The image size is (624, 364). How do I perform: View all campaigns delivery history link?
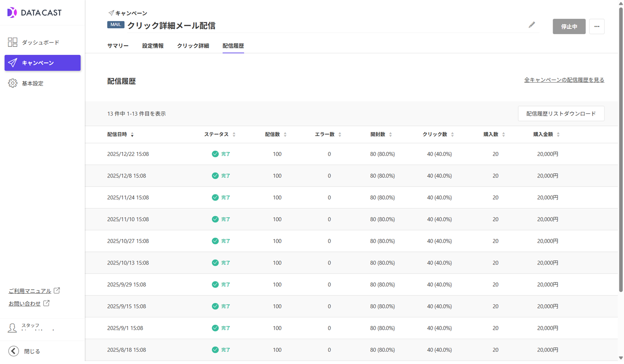pos(564,80)
